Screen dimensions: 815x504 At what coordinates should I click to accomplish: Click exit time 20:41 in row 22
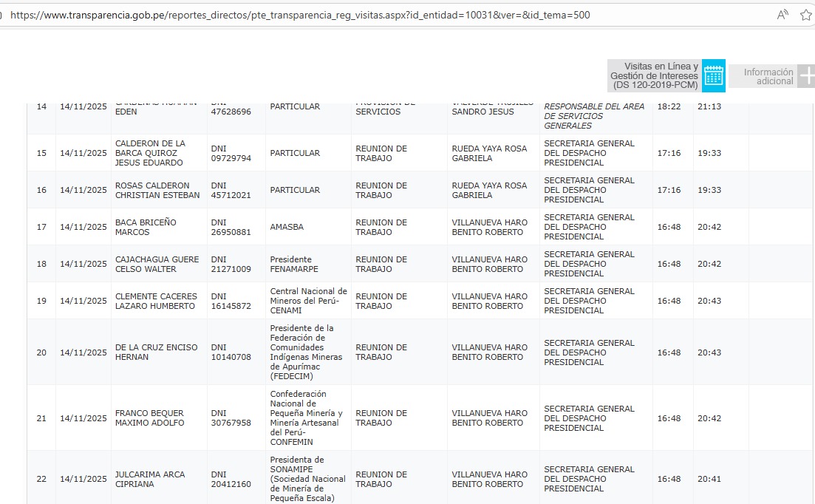pos(709,479)
